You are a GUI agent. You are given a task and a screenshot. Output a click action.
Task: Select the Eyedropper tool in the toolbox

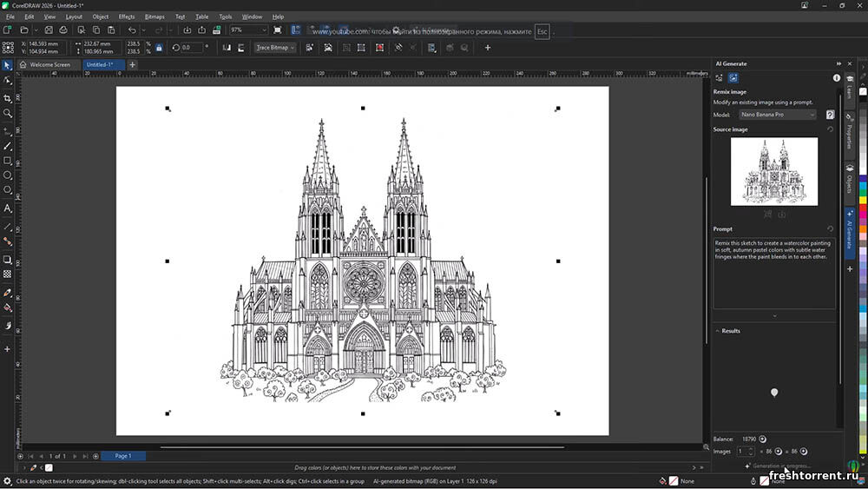(8, 293)
